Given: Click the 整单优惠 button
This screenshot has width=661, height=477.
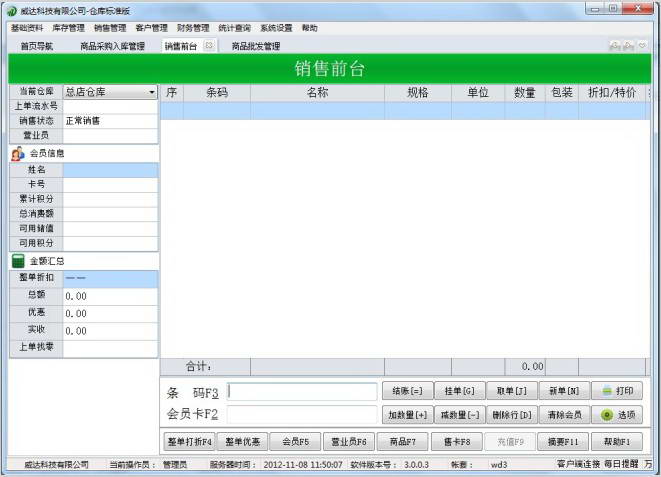Looking at the screenshot, I should 242,442.
